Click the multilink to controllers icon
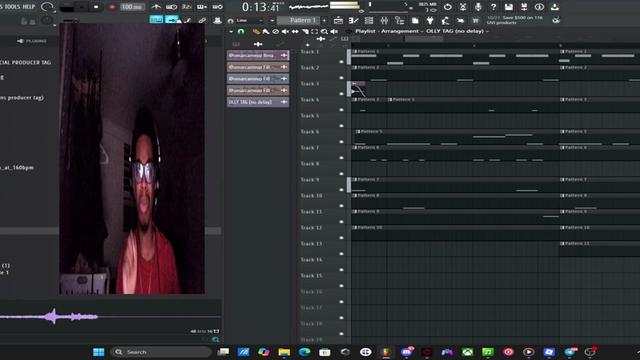Screen dimensions: 640x360 pyautogui.click(x=217, y=20)
